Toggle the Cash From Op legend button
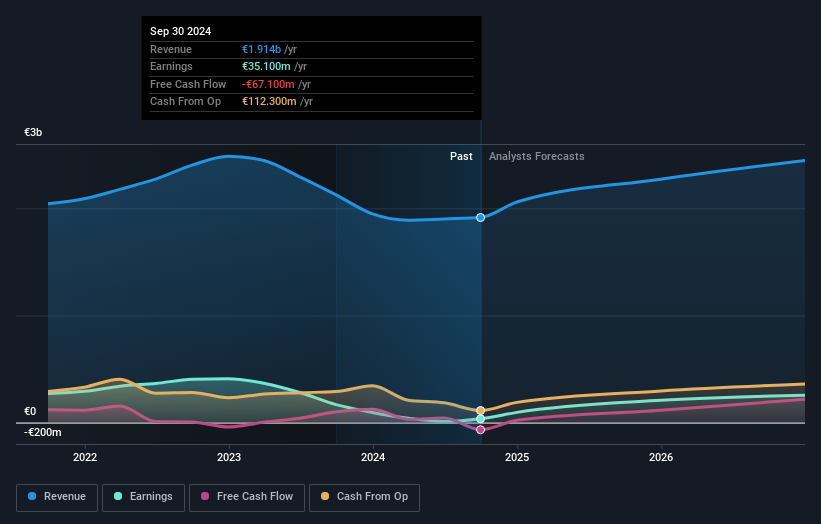 coord(364,497)
